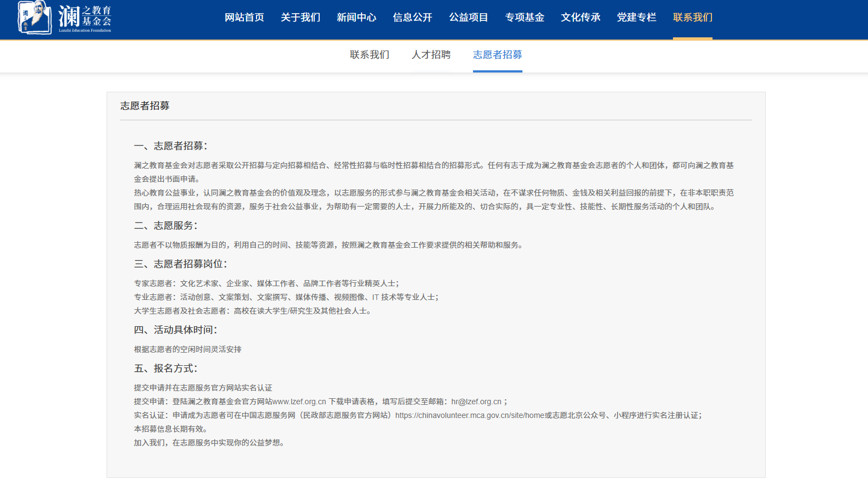Open the 新闻中心 section

click(x=356, y=18)
